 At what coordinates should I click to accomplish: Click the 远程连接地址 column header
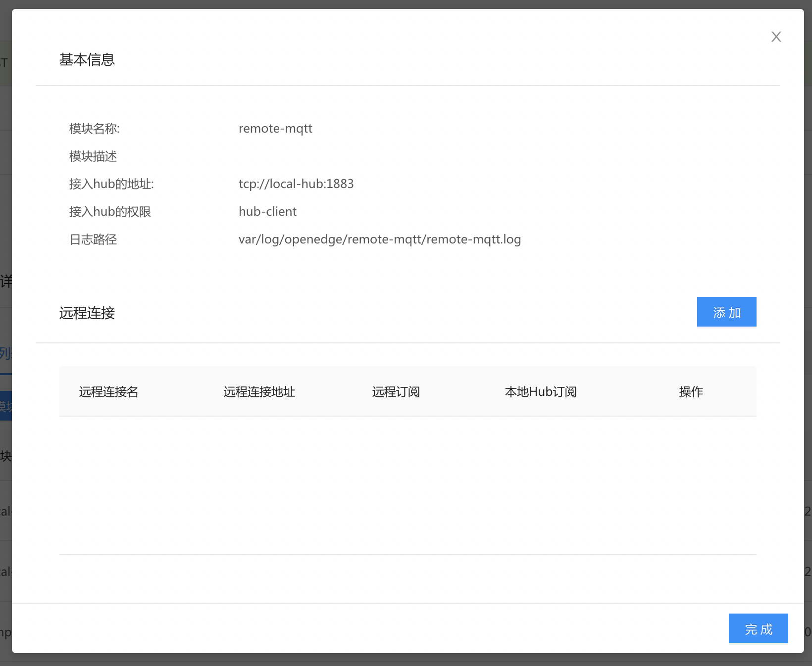tap(259, 392)
